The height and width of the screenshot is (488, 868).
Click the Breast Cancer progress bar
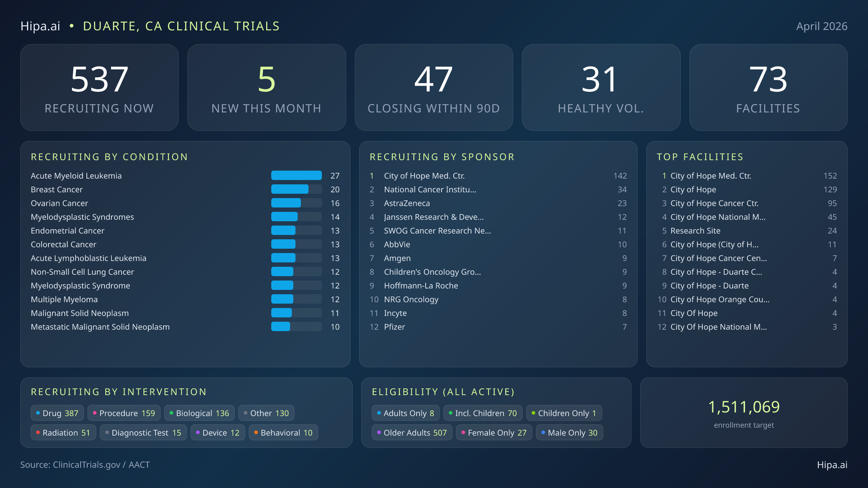tap(297, 189)
